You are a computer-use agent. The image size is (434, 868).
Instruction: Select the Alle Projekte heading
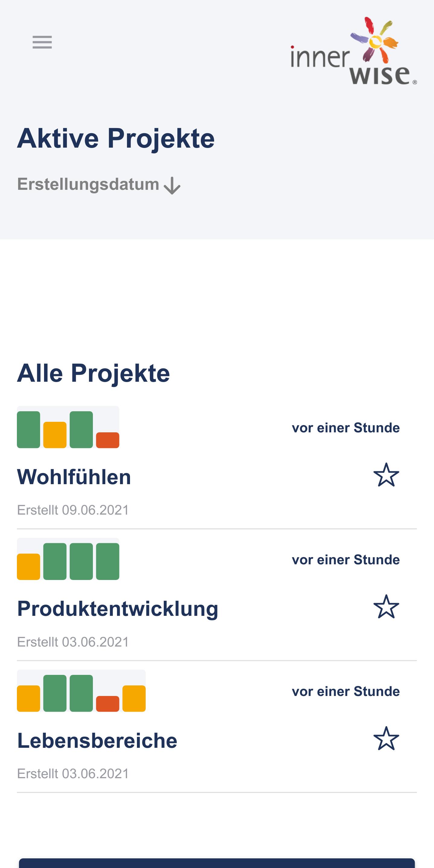(x=93, y=373)
